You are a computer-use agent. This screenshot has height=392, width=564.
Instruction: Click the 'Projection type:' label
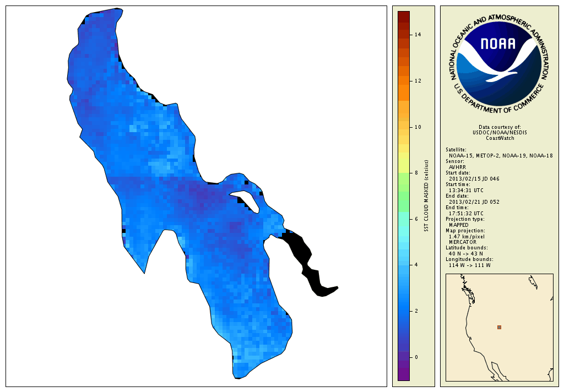[465, 219]
